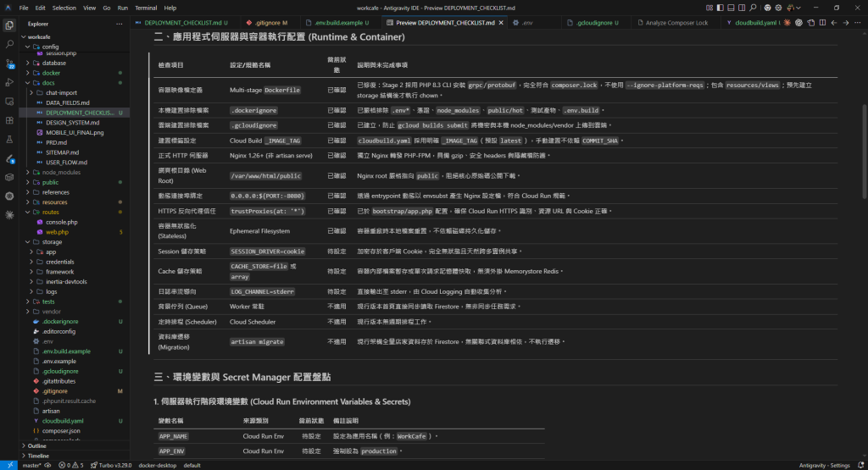868x470 pixels.
Task: Open Explorer panel More Actions ellipsis
Action: (x=119, y=24)
